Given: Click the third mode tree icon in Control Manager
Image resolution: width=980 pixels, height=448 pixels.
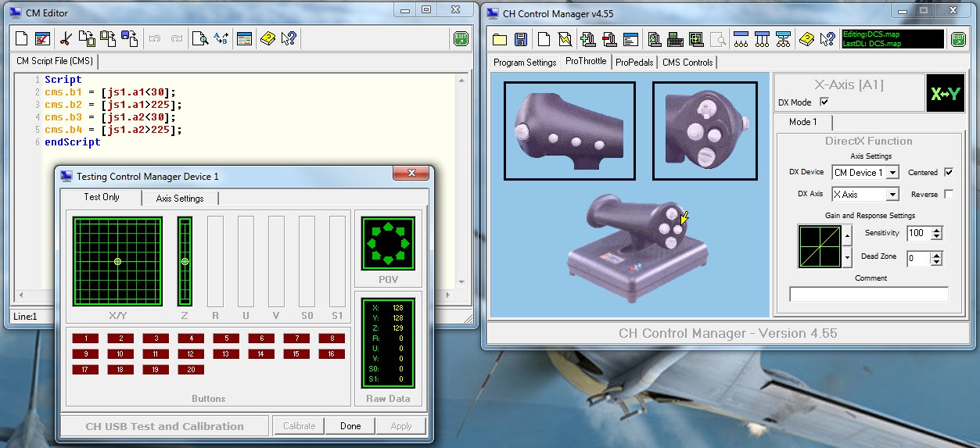Looking at the screenshot, I should pyautogui.click(x=784, y=39).
